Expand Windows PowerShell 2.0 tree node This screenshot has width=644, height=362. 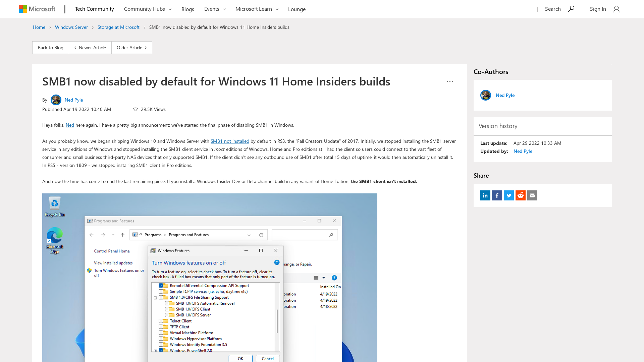(x=155, y=351)
